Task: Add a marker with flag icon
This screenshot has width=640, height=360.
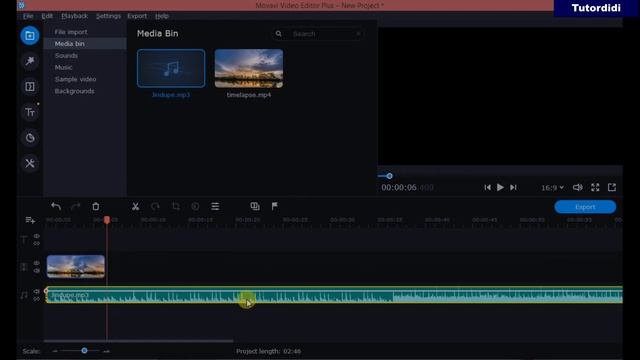Action: 275,207
